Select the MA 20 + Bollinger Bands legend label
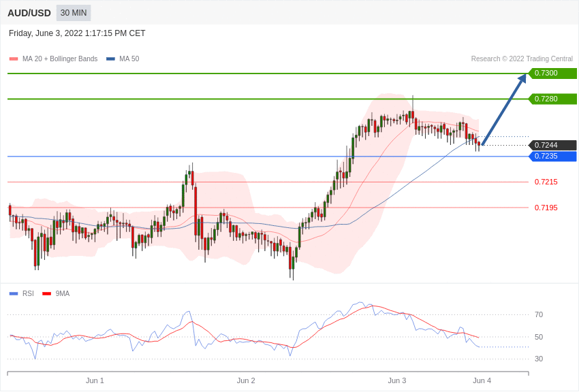 (60, 59)
